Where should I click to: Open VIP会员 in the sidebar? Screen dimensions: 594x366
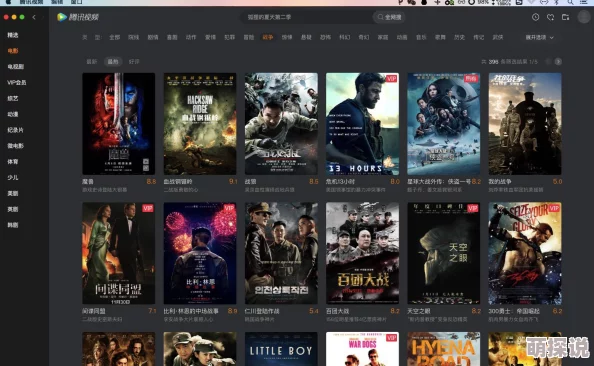(x=16, y=82)
